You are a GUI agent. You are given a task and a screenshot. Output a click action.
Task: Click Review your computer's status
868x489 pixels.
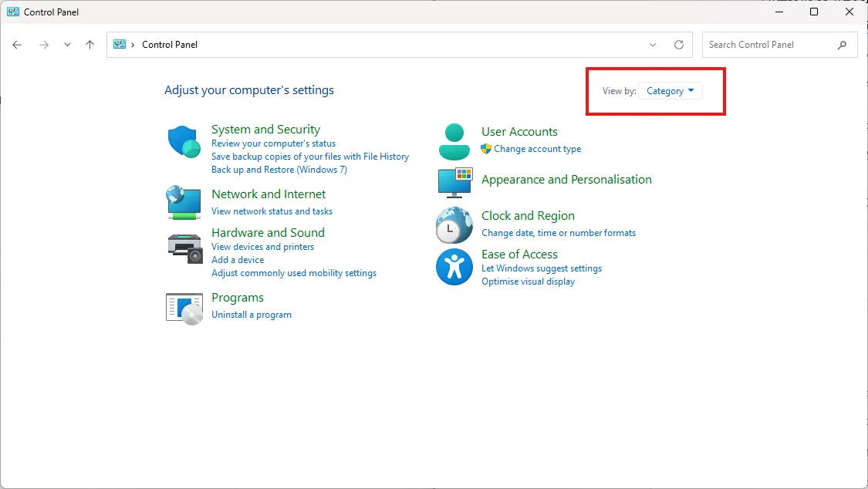coord(273,143)
